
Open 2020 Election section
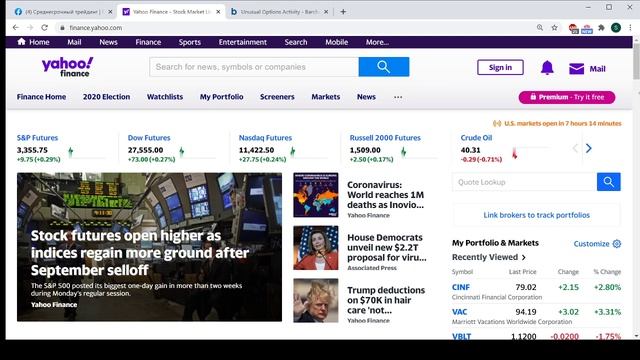pyautogui.click(x=107, y=97)
